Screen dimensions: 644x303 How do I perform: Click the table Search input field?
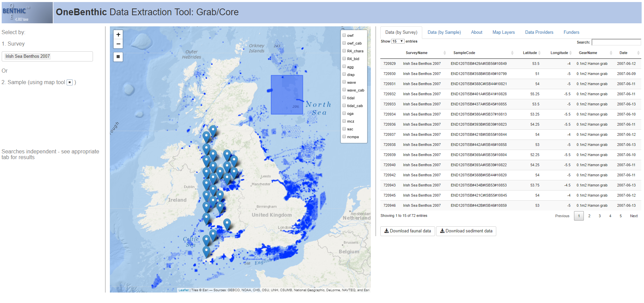(616, 42)
